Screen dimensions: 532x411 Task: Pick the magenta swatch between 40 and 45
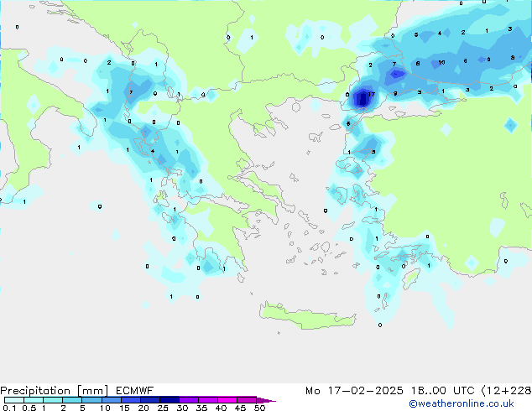[227, 400]
